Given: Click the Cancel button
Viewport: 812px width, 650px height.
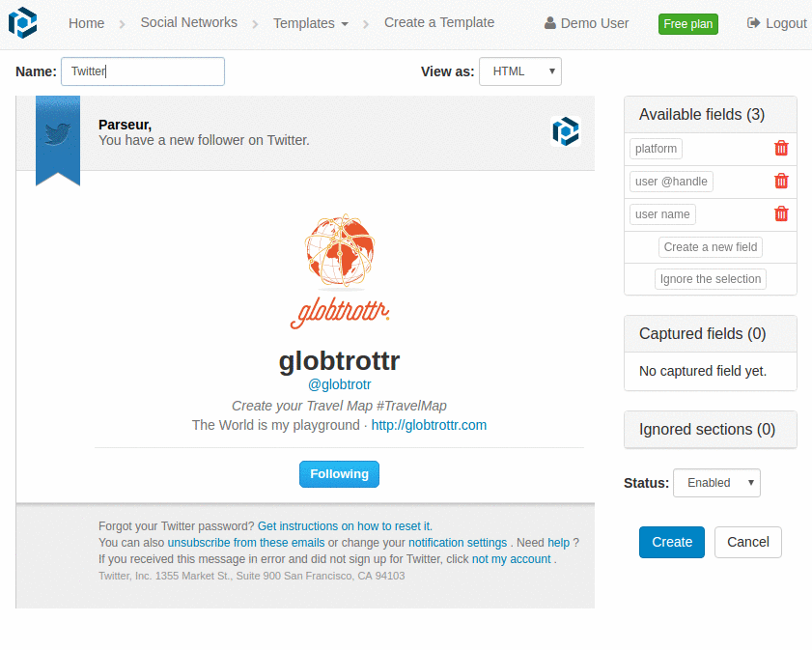Looking at the screenshot, I should coord(747,542).
